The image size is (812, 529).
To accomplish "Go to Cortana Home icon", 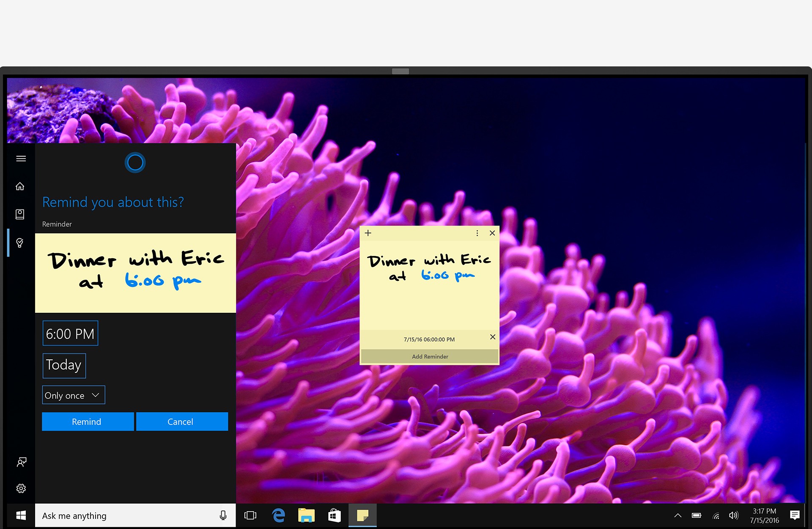I will [20, 186].
